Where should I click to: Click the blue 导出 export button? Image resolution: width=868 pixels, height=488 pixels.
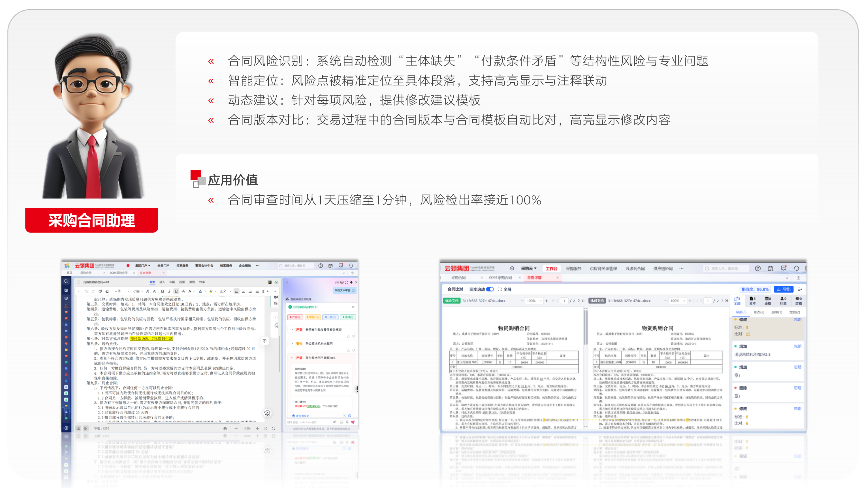click(x=784, y=289)
